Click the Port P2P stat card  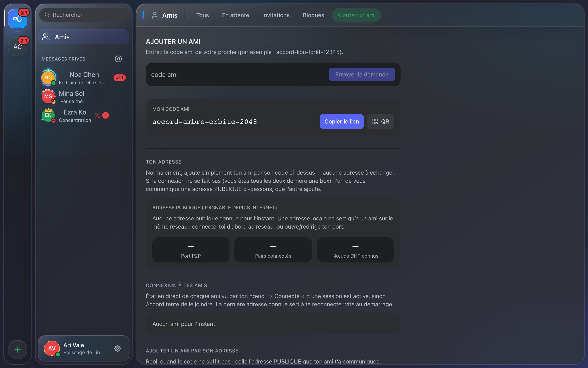tap(191, 250)
